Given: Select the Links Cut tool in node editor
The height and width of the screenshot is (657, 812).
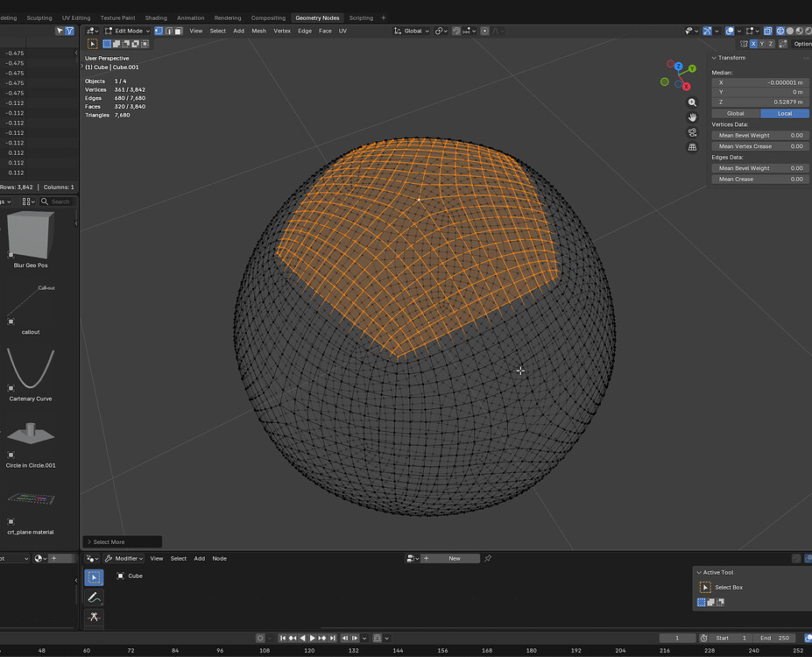Looking at the screenshot, I should pyautogui.click(x=94, y=617).
